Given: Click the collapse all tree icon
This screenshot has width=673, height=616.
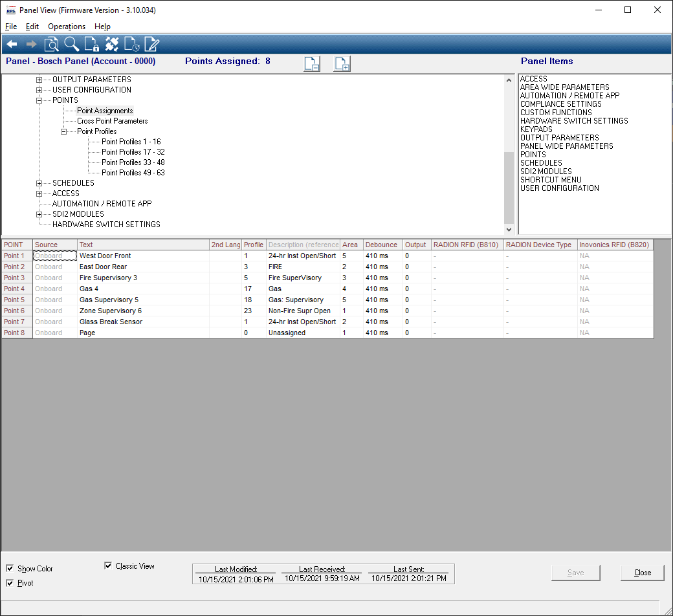Looking at the screenshot, I should coord(312,64).
